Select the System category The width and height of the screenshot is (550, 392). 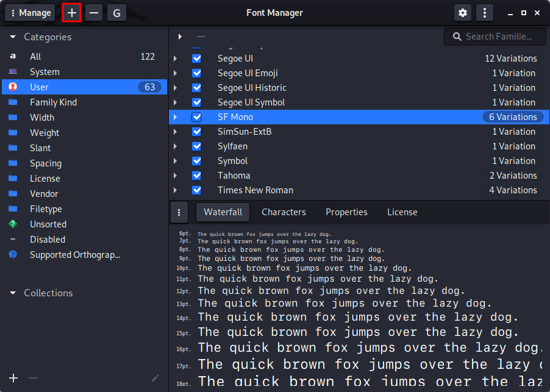point(84,72)
